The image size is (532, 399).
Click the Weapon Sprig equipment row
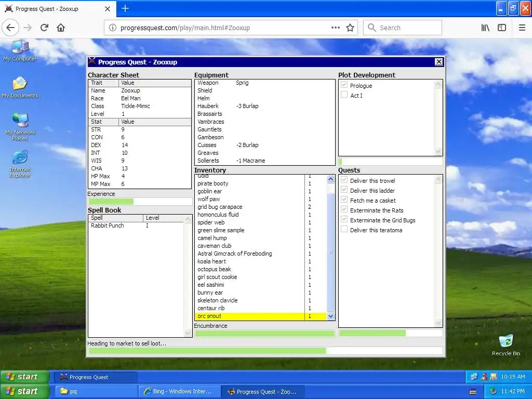pos(264,83)
